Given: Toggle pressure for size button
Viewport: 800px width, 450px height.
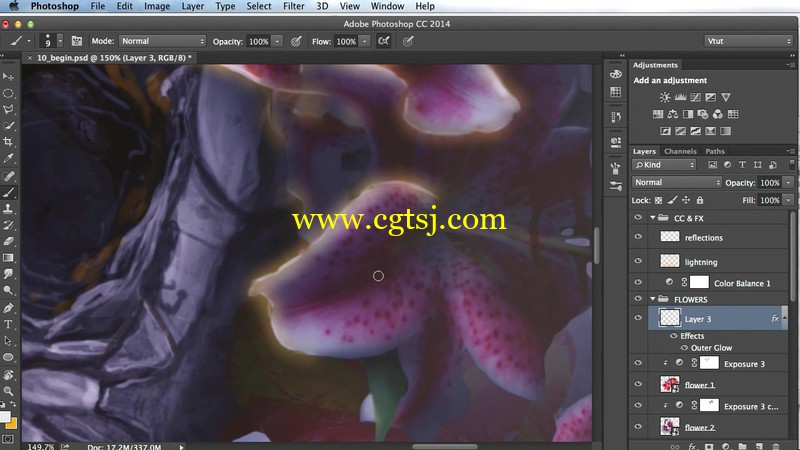Looking at the screenshot, I should (x=408, y=41).
